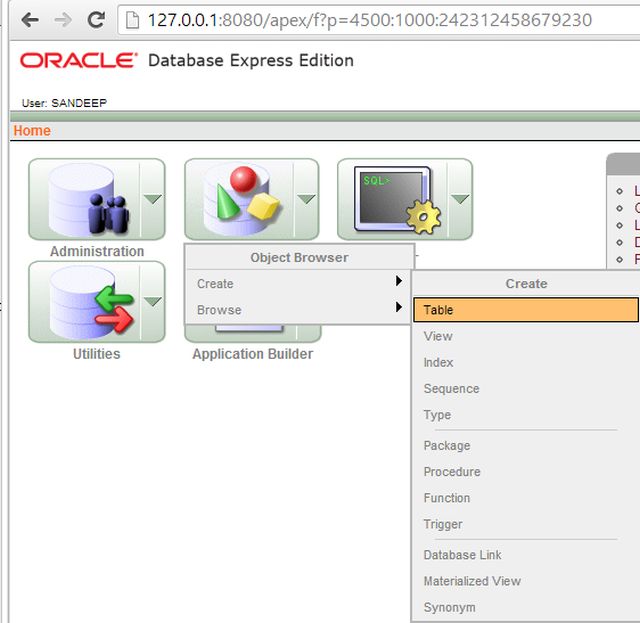Click the Object Browser menu header
The width and height of the screenshot is (640, 623).
point(299,258)
